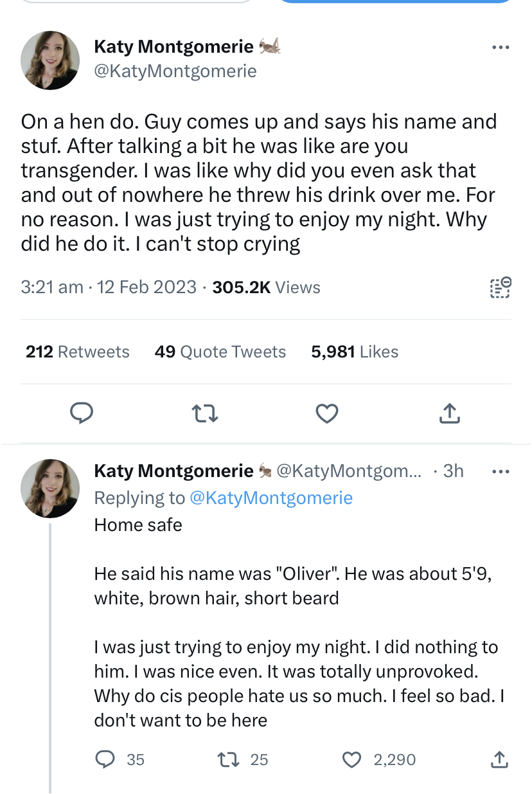Retweet the main tweet

click(205, 415)
